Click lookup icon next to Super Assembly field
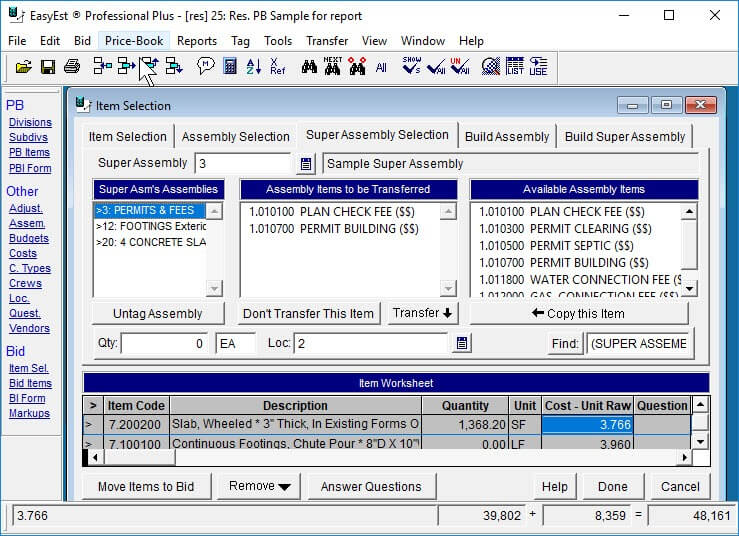Screen dimensions: 739x536 (x=306, y=164)
